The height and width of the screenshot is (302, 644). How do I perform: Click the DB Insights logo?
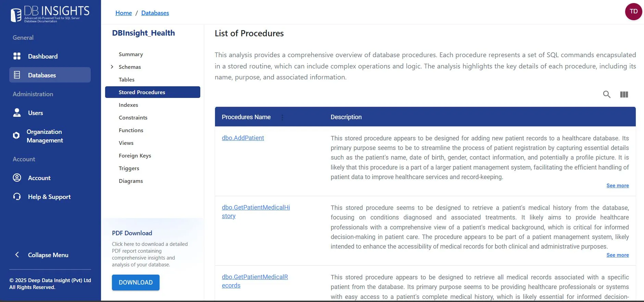point(50,14)
